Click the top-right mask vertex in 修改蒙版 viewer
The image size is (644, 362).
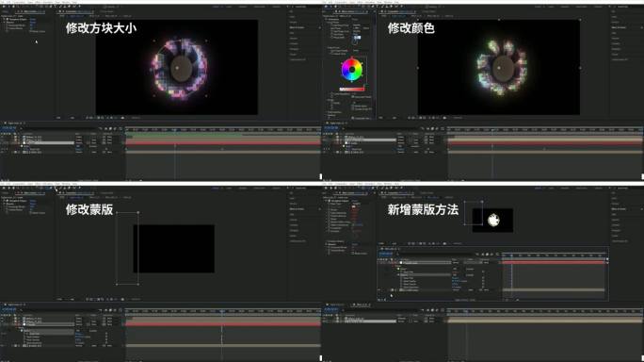point(138,212)
